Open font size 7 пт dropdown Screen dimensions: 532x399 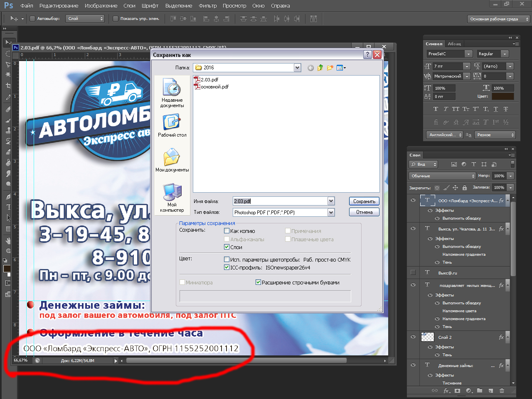point(467,66)
